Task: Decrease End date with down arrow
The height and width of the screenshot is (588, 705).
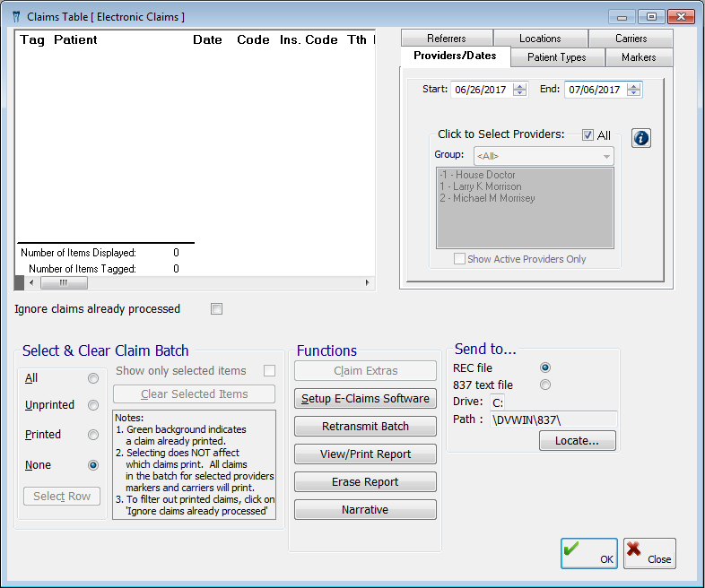Action: 634,93
